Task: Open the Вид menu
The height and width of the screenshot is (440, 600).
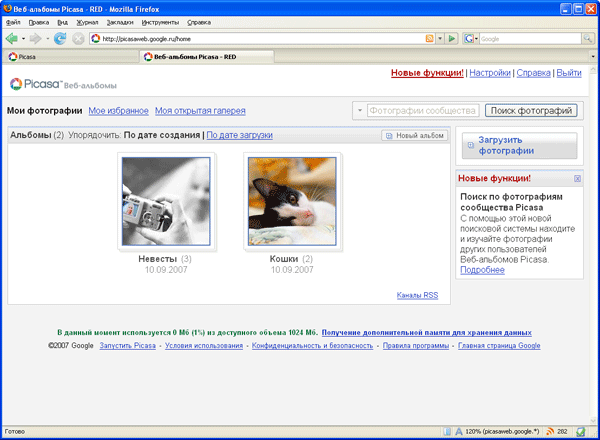Action: pos(62,23)
